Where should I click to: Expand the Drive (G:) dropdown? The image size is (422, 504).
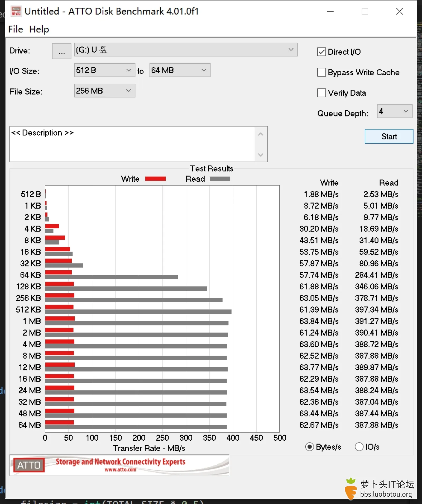tap(186, 50)
